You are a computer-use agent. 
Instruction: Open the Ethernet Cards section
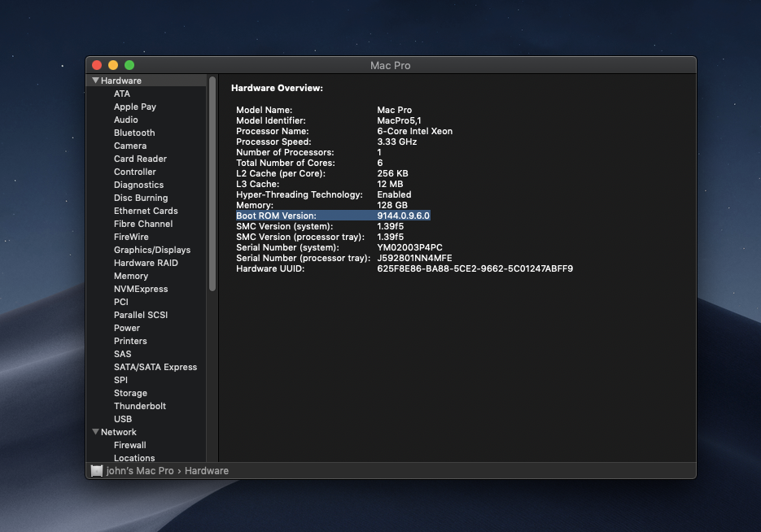pos(146,211)
